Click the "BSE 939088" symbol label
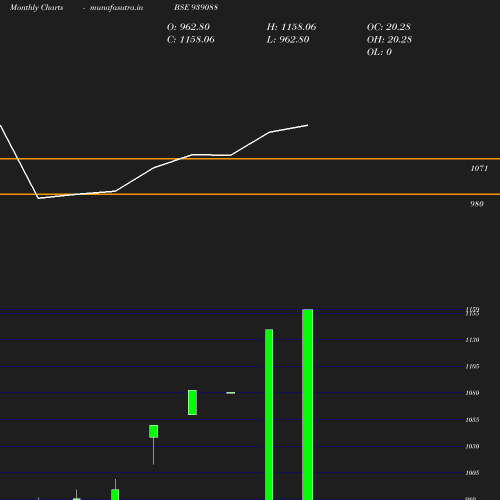This screenshot has height=500, width=500. pyautogui.click(x=196, y=7)
